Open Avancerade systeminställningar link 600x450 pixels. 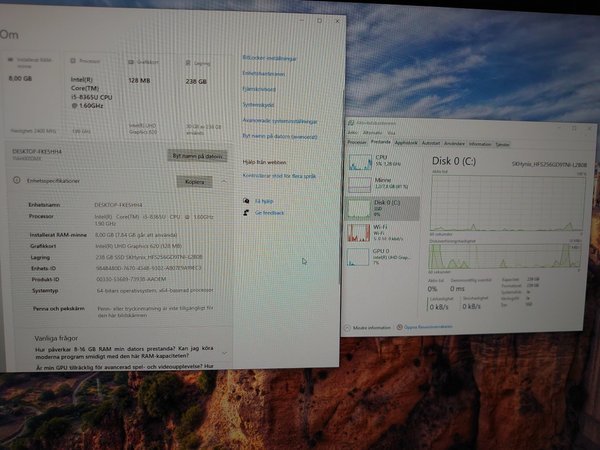(277, 120)
